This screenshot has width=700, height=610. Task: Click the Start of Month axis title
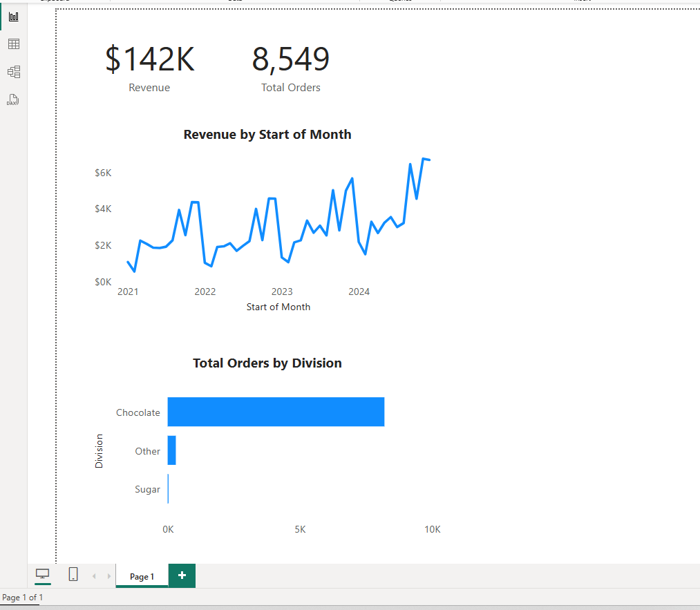click(x=278, y=307)
